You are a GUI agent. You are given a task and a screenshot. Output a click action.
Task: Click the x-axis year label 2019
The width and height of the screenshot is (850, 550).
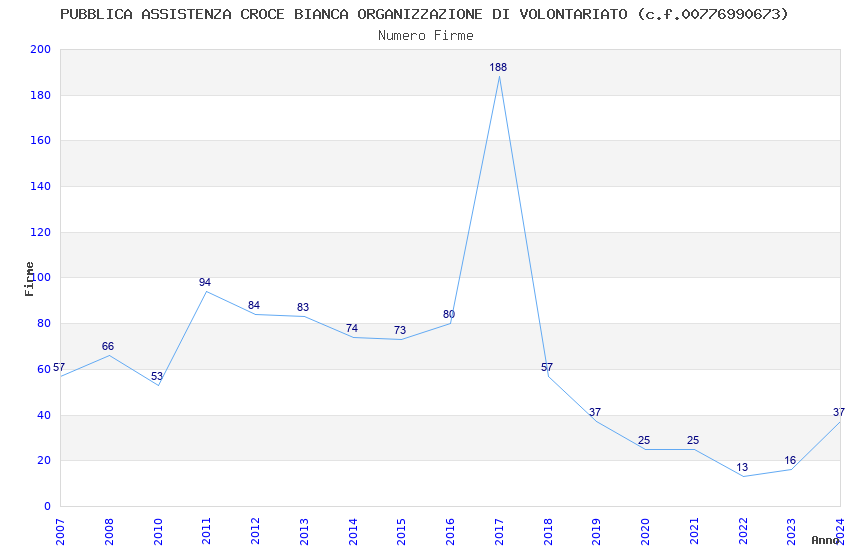click(x=596, y=531)
